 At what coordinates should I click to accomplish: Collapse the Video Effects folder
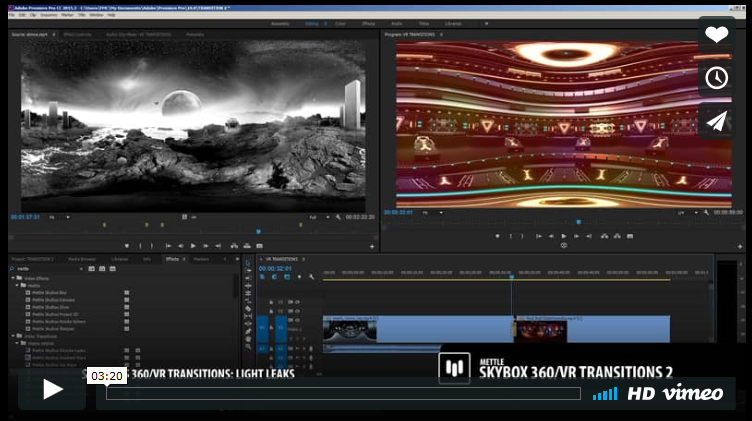(13, 278)
